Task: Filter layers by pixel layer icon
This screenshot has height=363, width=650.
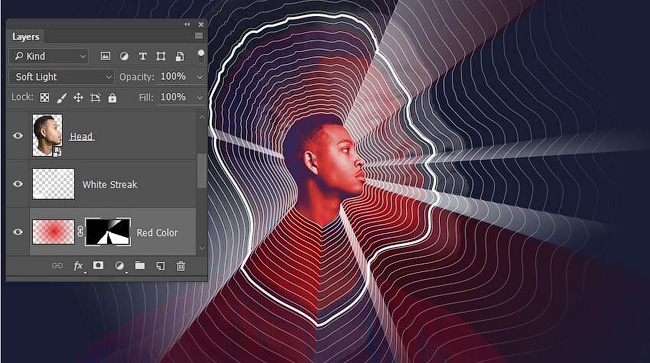Action: pos(105,56)
